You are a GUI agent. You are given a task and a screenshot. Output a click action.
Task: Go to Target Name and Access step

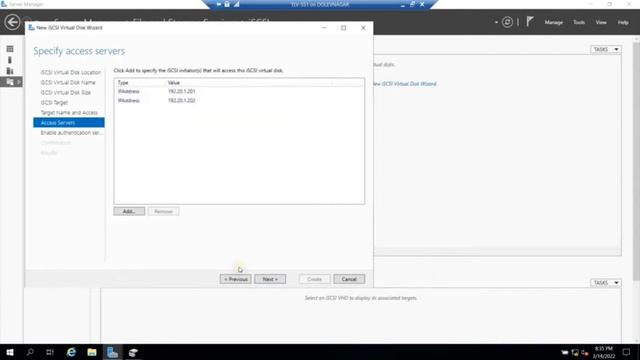pyautogui.click(x=69, y=113)
